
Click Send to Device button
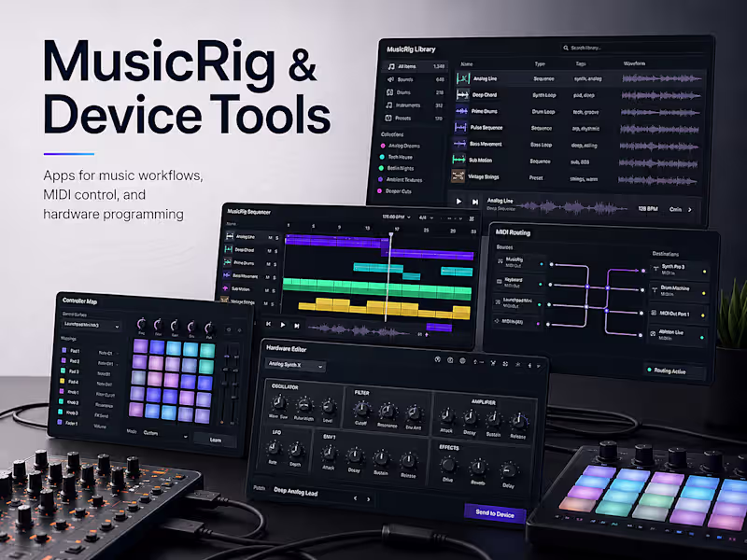click(495, 513)
